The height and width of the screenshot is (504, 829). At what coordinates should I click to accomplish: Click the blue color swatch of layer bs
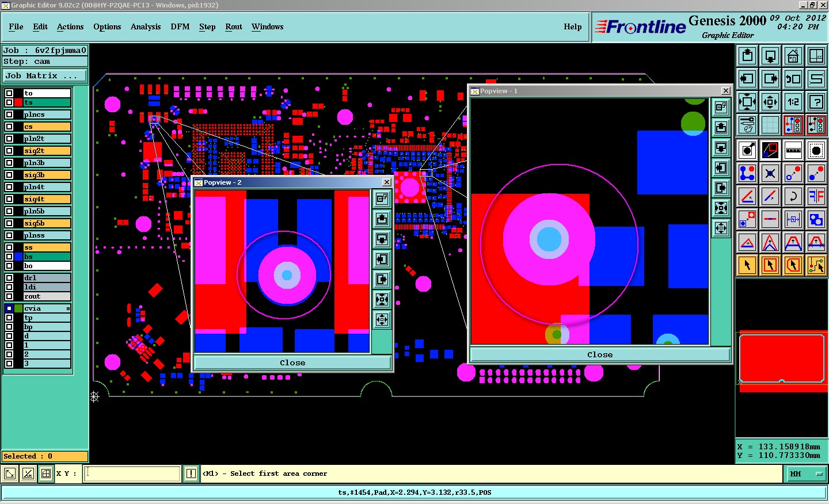pyautogui.click(x=18, y=257)
